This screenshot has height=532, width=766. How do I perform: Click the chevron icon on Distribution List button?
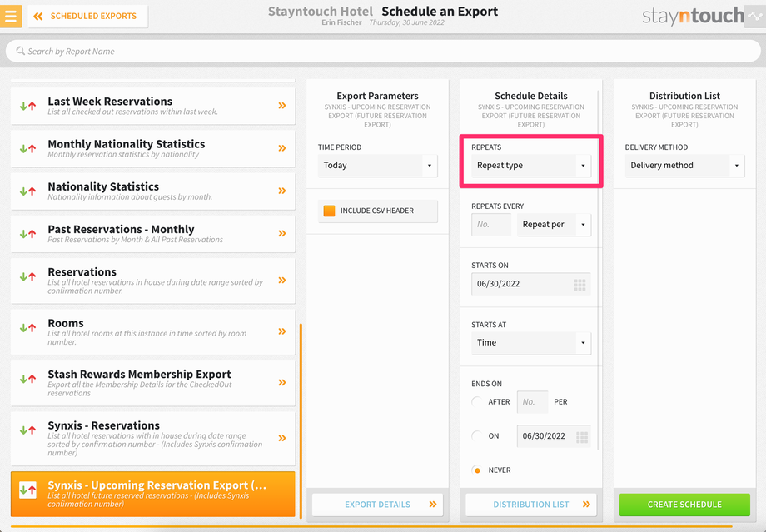(x=587, y=505)
